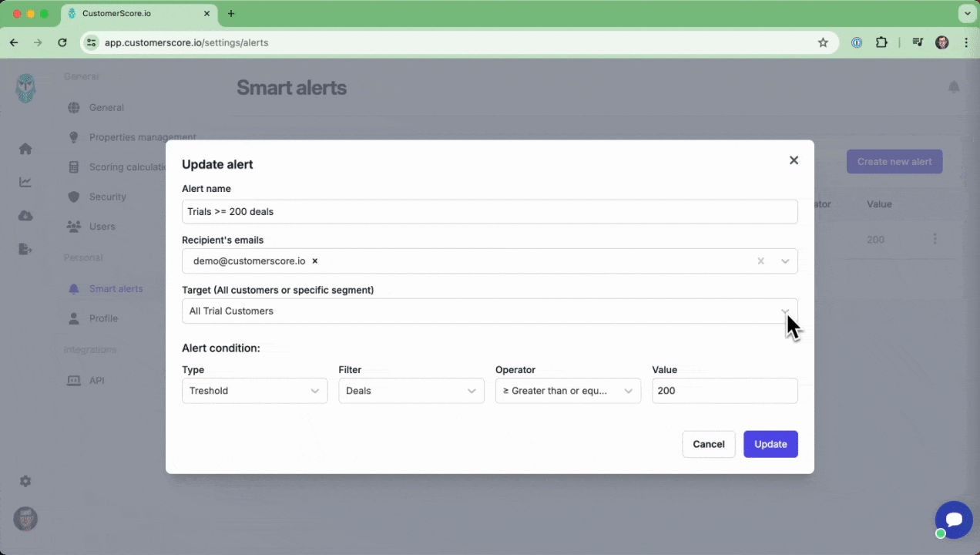Remove the demo@customerscore.io email chip
The height and width of the screenshot is (555, 980).
(x=314, y=261)
